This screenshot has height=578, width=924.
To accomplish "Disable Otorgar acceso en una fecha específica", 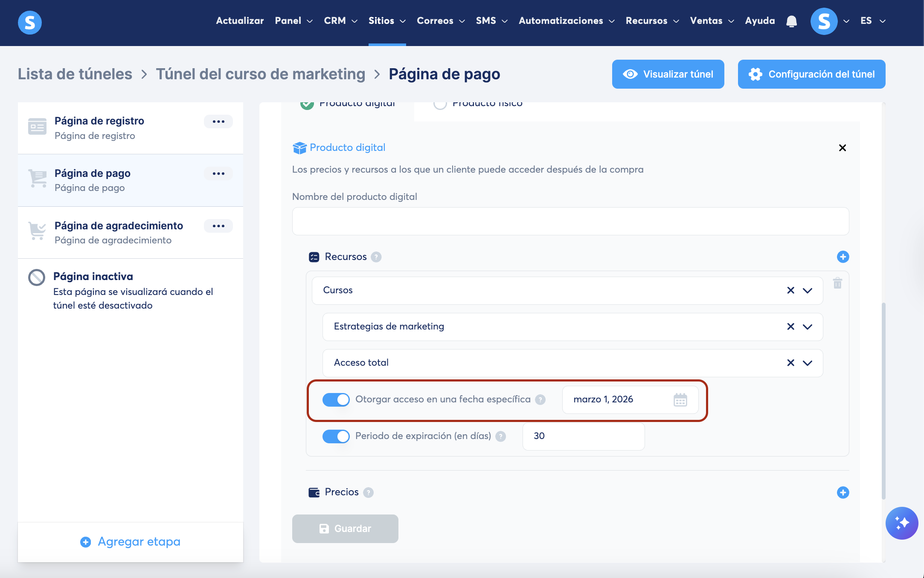I will click(336, 399).
